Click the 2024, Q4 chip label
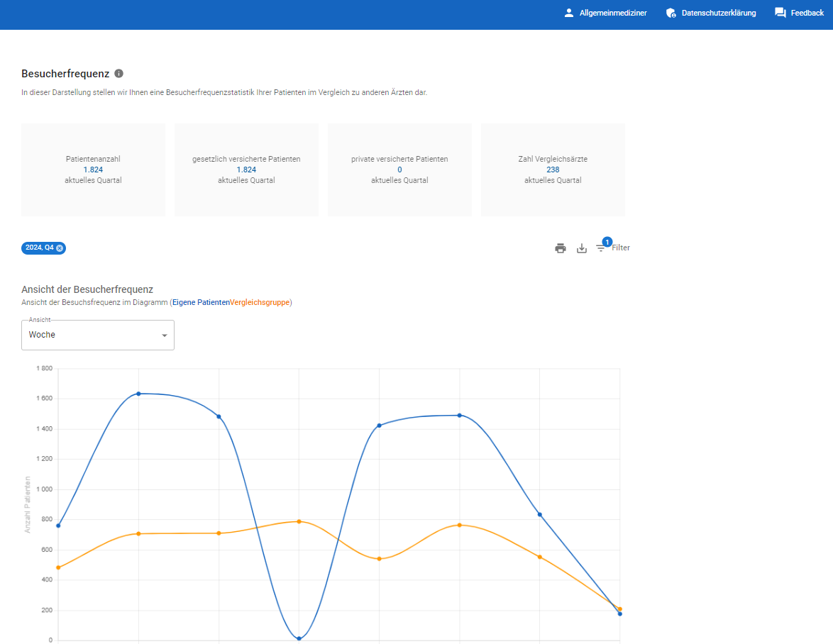833x644 pixels. click(39, 248)
